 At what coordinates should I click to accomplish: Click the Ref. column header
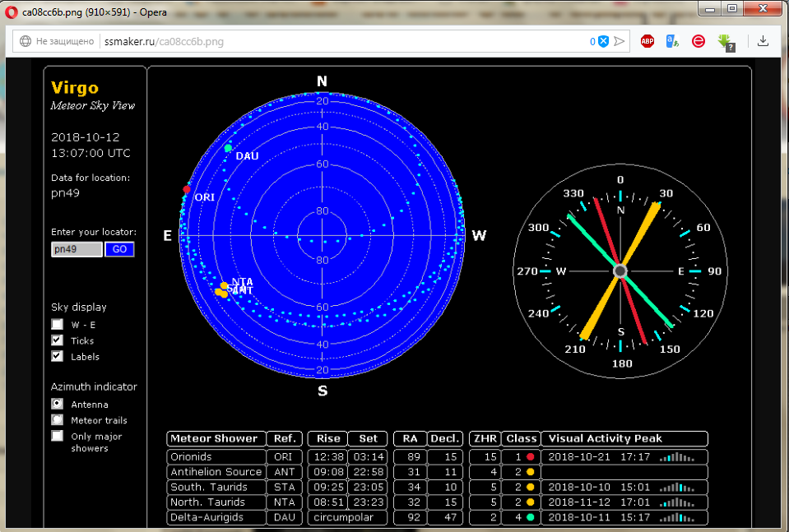pyautogui.click(x=285, y=438)
